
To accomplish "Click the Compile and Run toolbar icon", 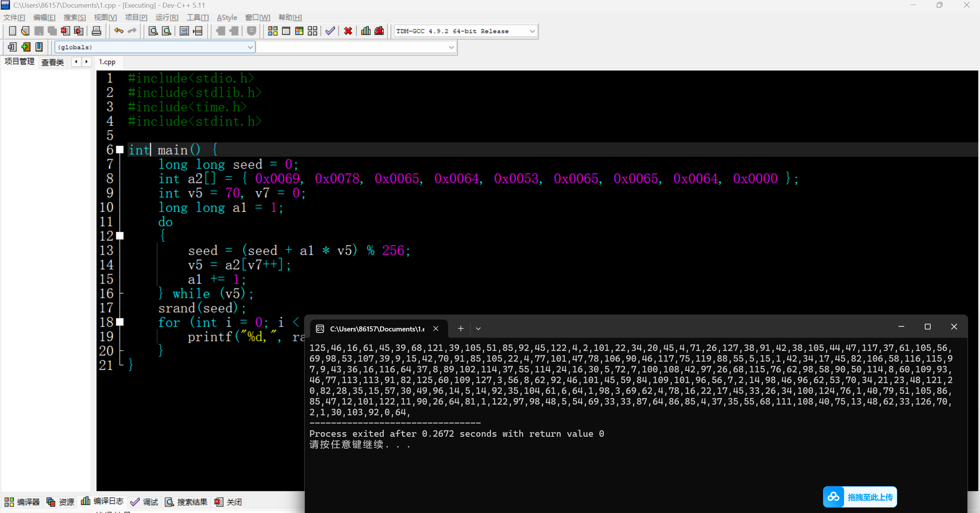I will (299, 31).
